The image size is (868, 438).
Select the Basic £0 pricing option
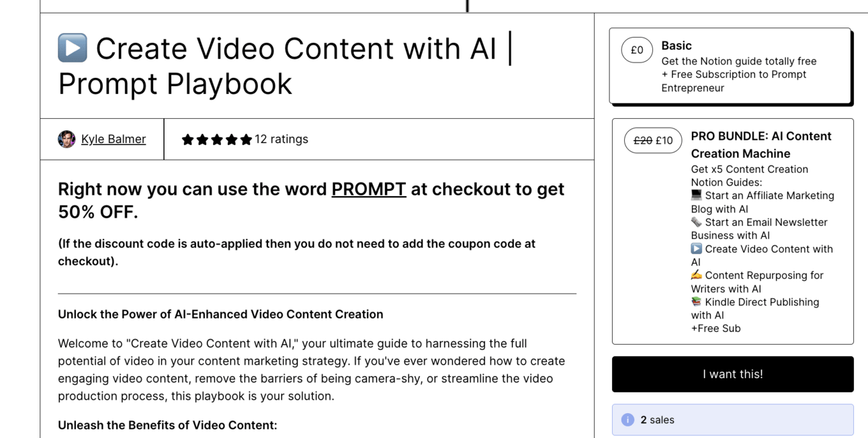coord(730,66)
